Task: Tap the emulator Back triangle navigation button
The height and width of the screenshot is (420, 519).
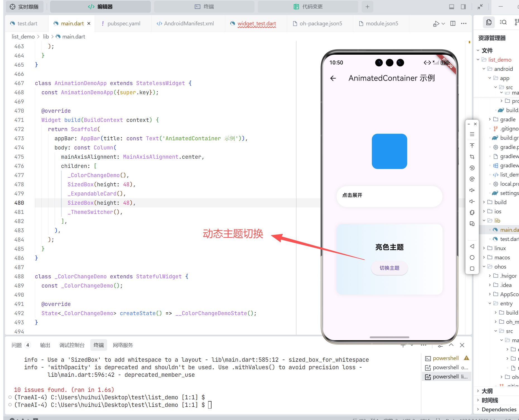Action: coord(472,246)
